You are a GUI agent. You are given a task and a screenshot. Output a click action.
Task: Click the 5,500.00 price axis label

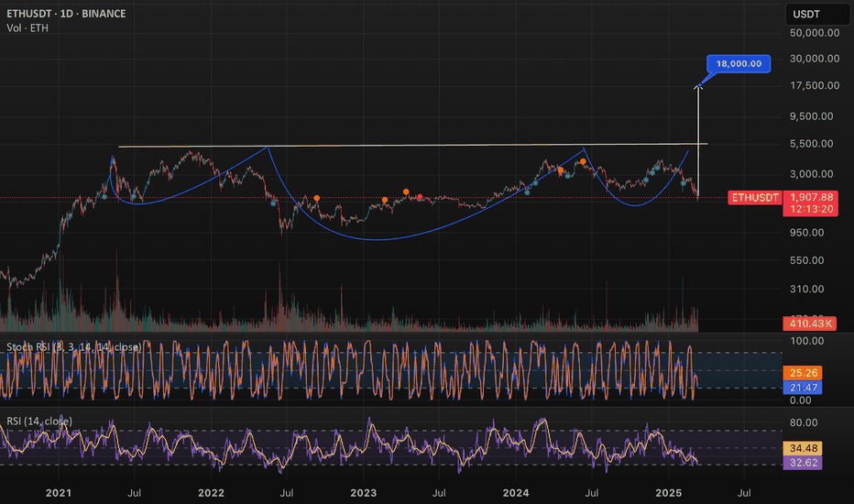(812, 144)
